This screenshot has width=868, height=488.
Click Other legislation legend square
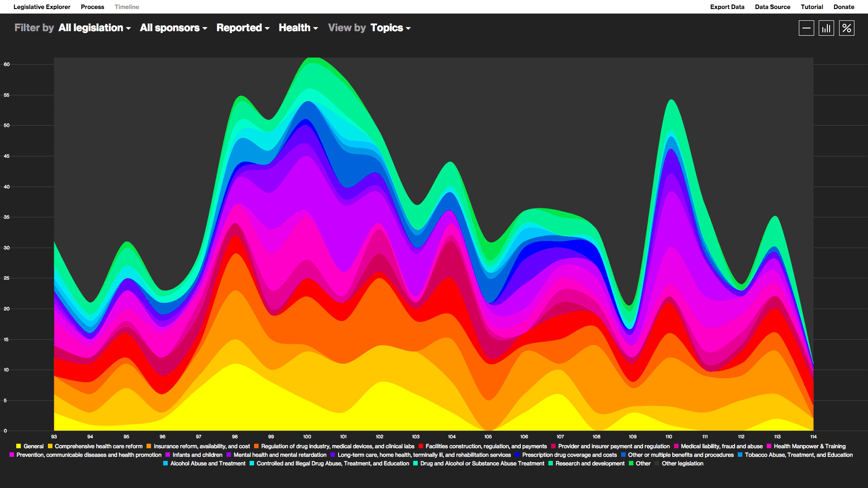coord(657,463)
